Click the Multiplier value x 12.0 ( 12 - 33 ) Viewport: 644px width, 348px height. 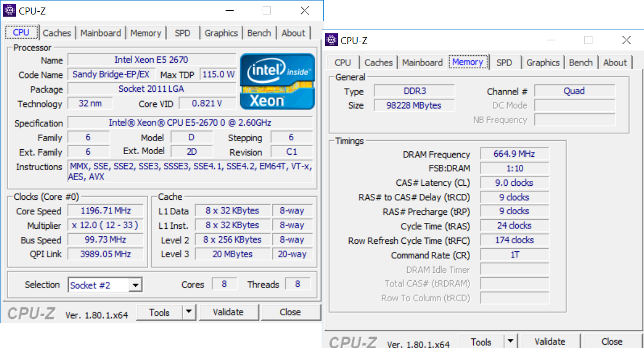(106, 225)
